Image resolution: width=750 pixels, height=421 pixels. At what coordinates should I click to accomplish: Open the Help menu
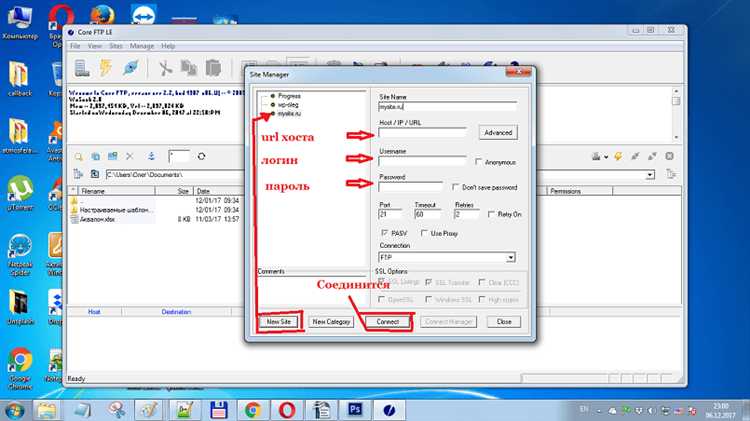[168, 46]
